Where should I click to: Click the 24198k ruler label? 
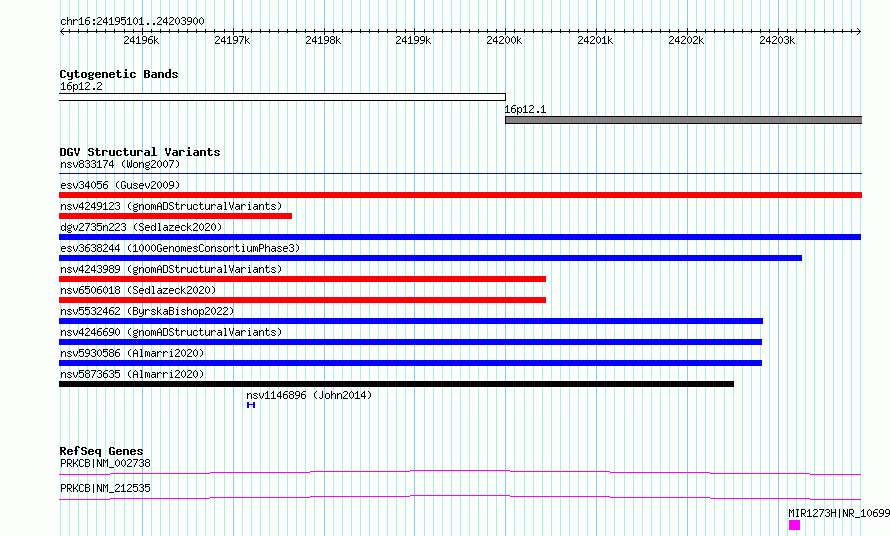pyautogui.click(x=323, y=40)
